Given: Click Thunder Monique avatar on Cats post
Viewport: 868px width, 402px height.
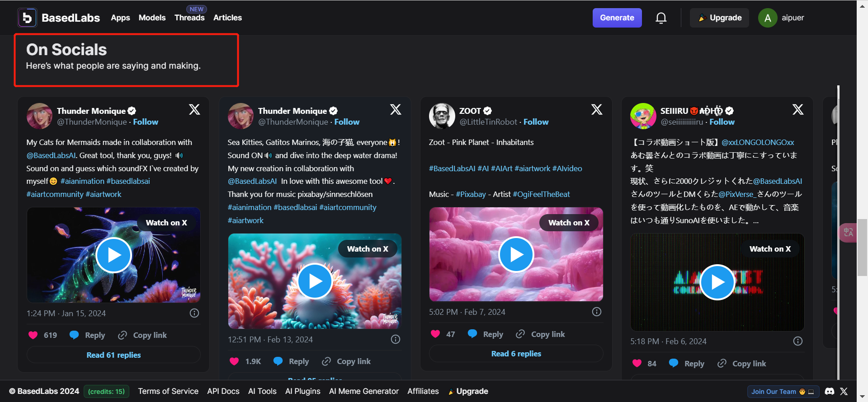Looking at the screenshot, I should point(39,116).
